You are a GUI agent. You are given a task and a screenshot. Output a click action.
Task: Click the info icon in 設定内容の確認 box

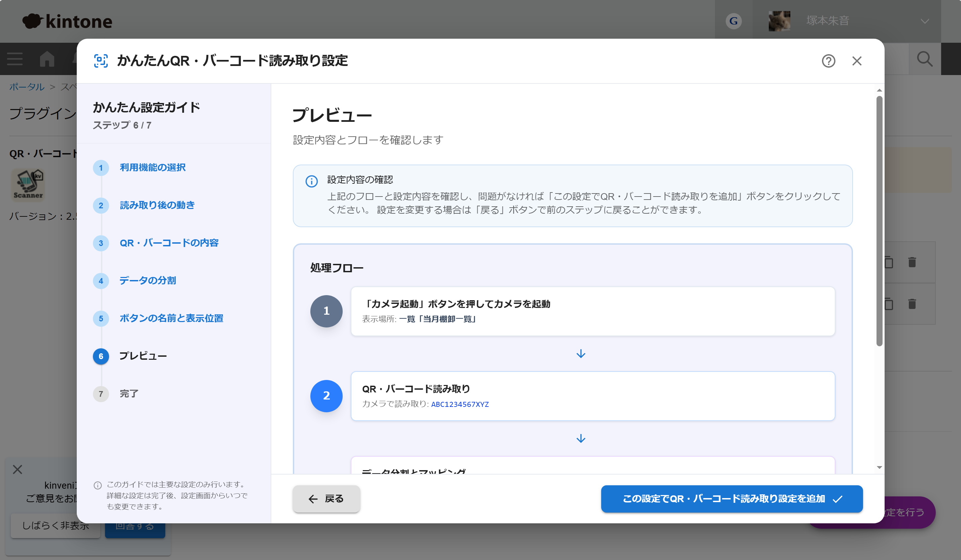tap(311, 181)
